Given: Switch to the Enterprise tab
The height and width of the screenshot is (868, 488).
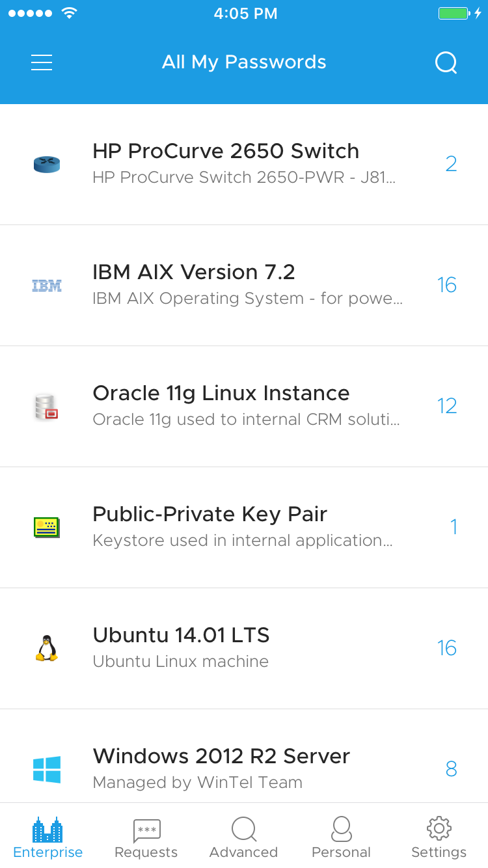Looking at the screenshot, I should point(48,838).
